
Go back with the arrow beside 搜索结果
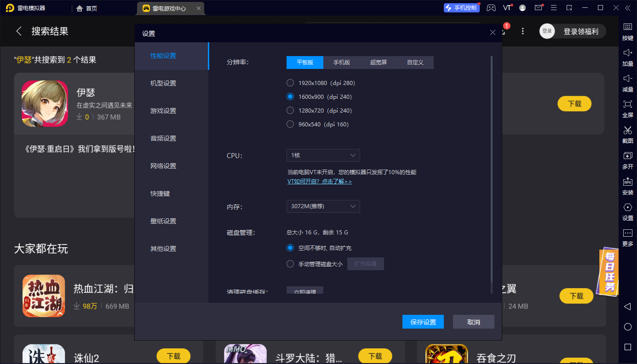pyautogui.click(x=19, y=31)
